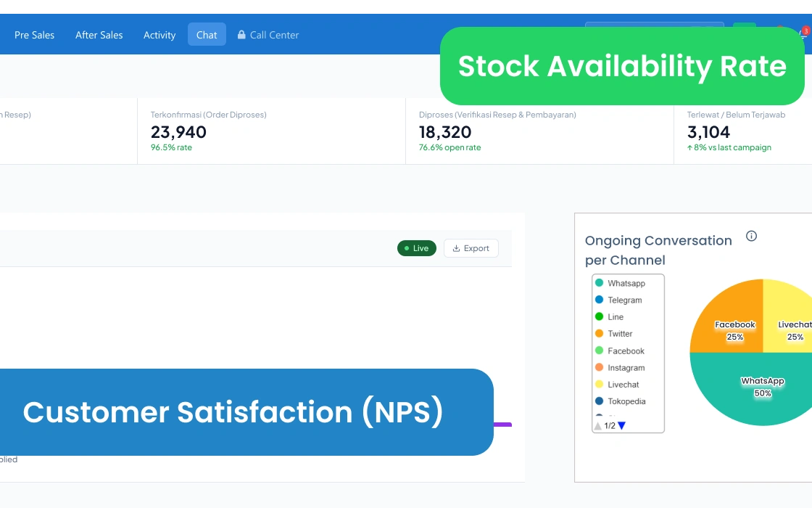The width and height of the screenshot is (812, 508).
Task: Click the green Live status badge
Action: 416,248
